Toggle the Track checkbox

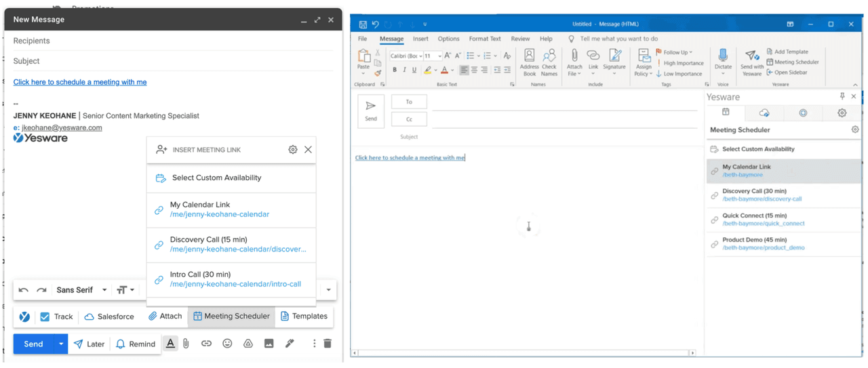45,316
